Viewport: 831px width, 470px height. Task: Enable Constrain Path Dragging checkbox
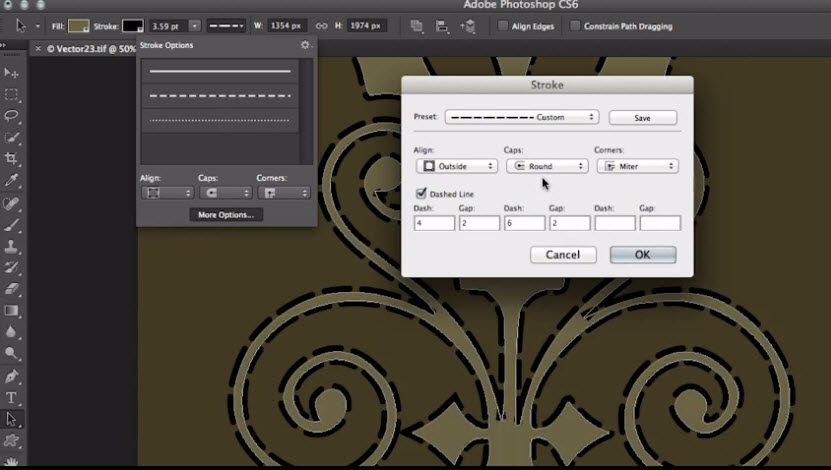[x=575, y=26]
